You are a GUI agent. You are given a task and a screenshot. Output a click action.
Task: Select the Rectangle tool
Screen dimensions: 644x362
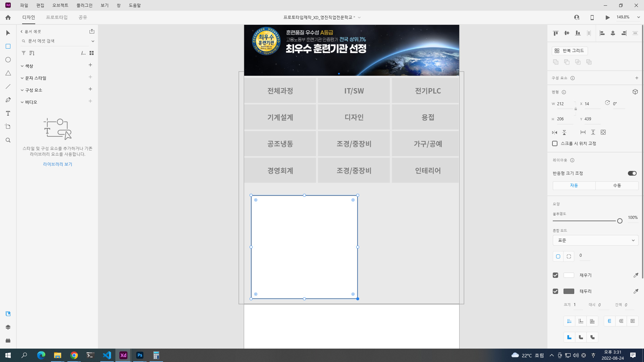tap(8, 46)
